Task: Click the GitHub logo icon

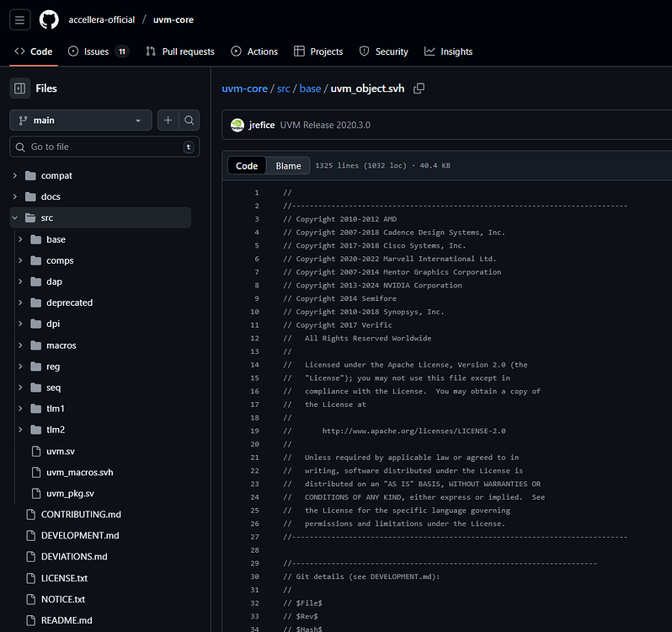Action: tap(49, 19)
